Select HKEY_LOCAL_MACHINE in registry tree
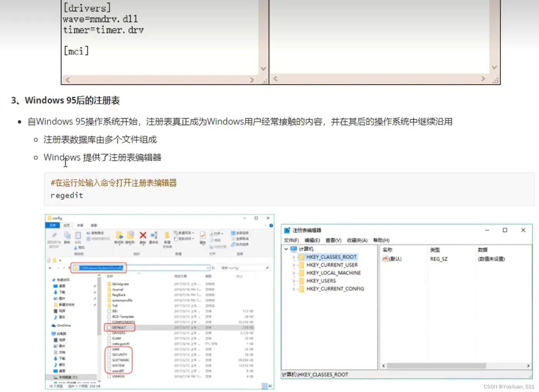This screenshot has height=392, width=539. point(333,273)
